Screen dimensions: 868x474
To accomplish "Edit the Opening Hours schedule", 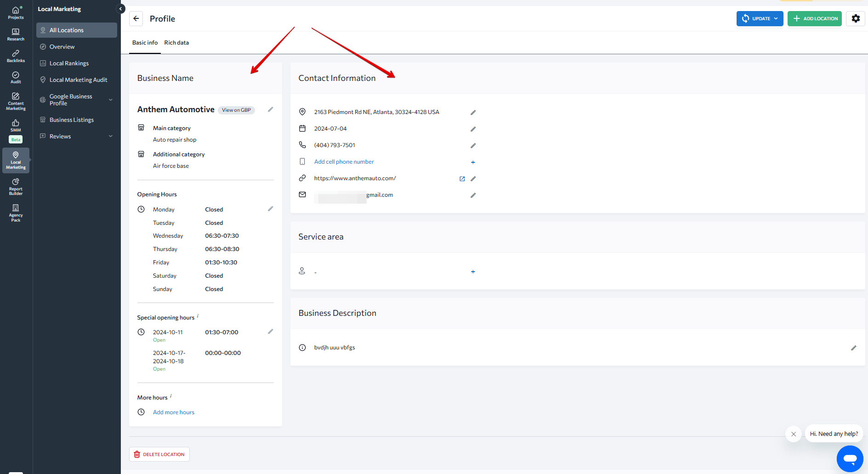I will point(271,209).
